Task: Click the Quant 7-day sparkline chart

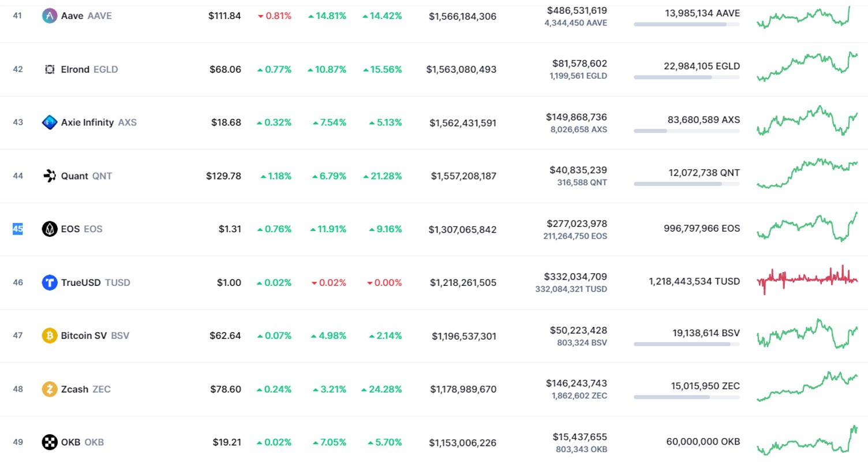Action: pos(807,173)
